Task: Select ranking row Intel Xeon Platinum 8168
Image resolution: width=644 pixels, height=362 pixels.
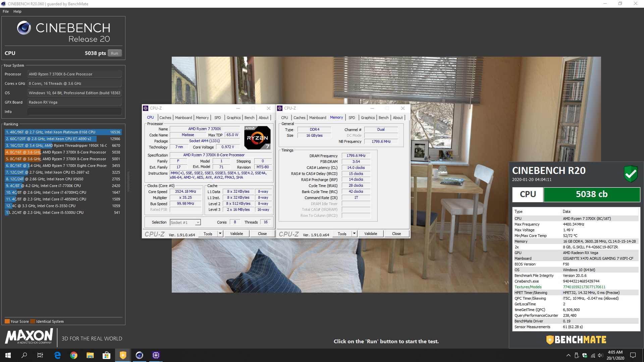Action: [63, 132]
